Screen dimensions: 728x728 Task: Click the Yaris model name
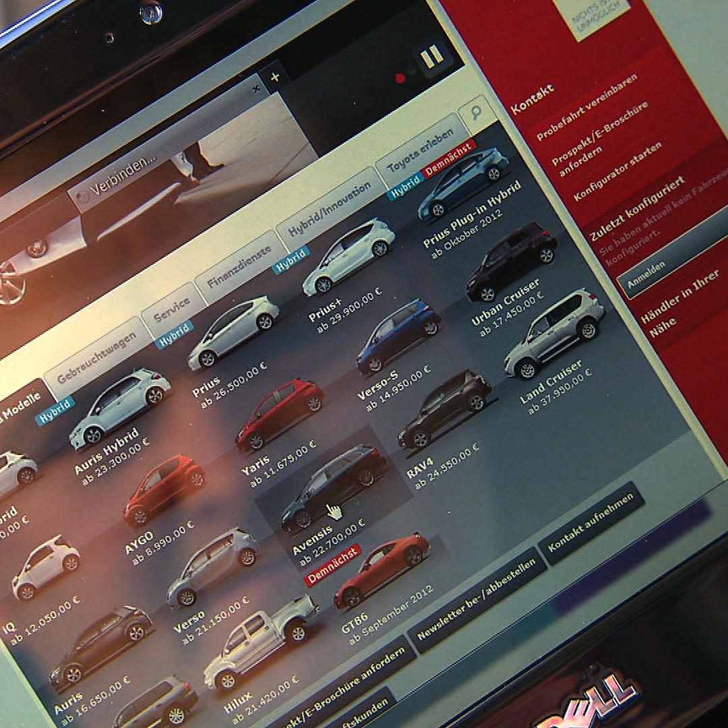click(256, 466)
